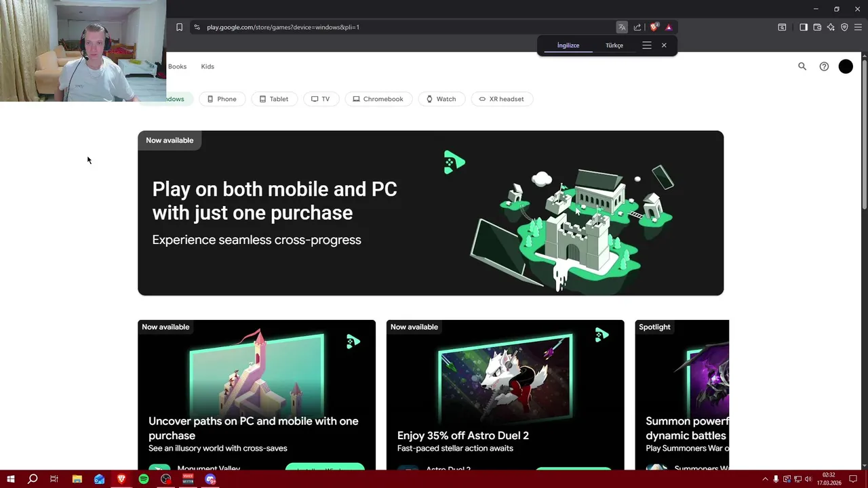Open the Brave Wallet icon
Screen dimensions: 868x488
817,27
